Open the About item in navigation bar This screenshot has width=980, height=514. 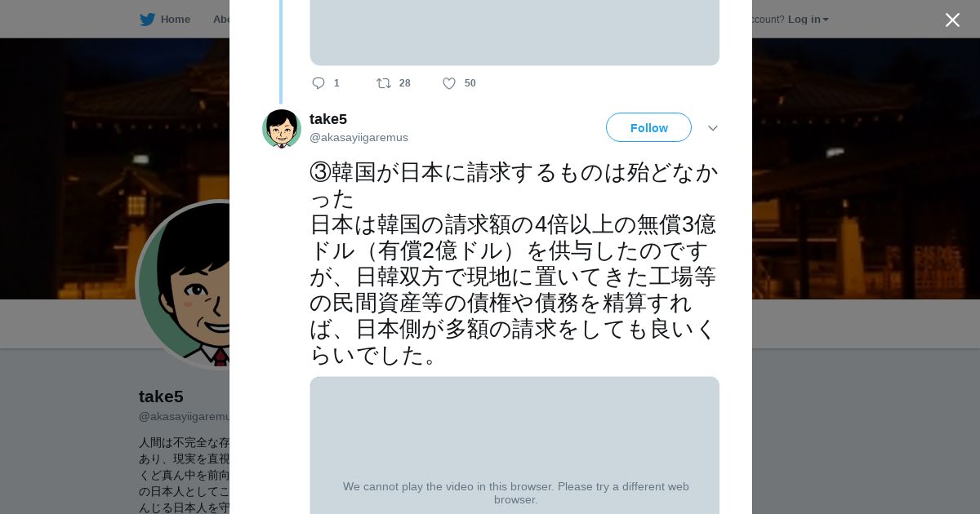[220, 20]
